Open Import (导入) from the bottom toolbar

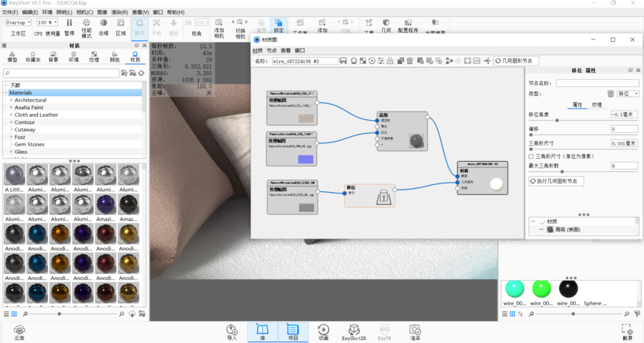pos(231,332)
